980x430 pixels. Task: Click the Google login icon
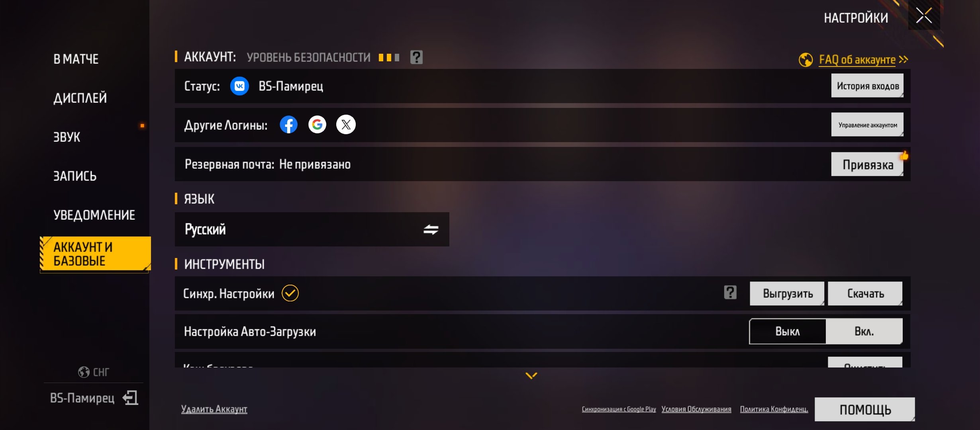point(317,125)
